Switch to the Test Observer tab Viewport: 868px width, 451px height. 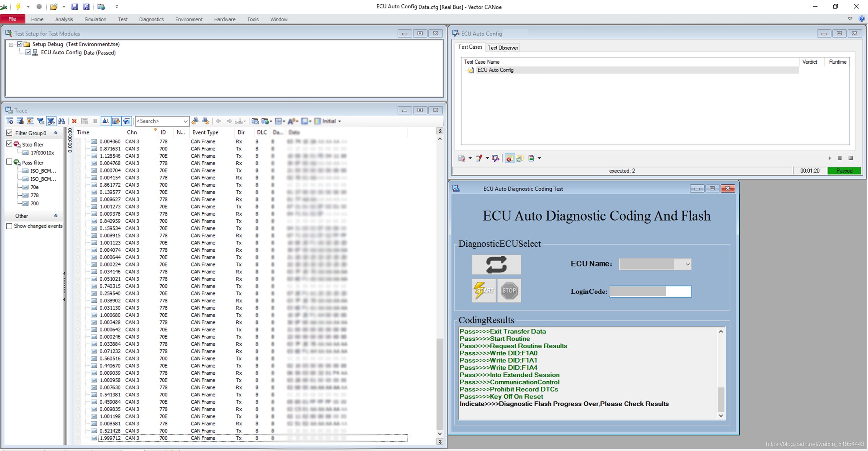[x=503, y=48]
